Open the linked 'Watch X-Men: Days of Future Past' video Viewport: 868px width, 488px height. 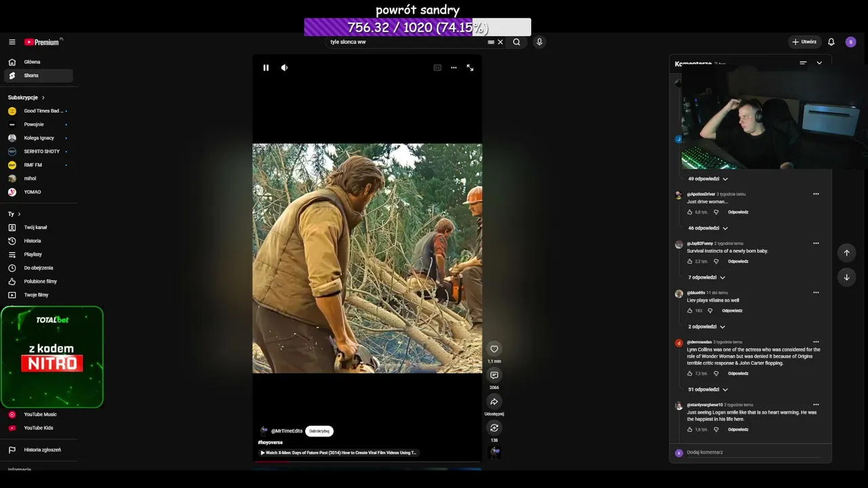[x=339, y=453]
